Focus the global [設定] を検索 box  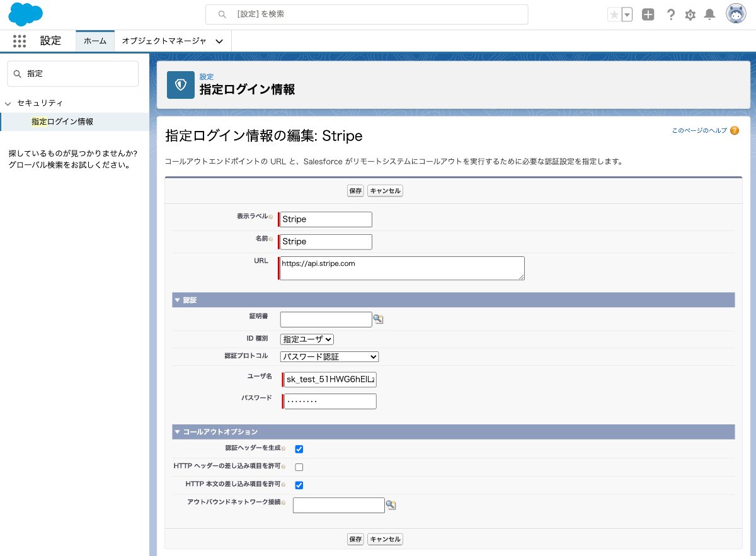[367, 14]
